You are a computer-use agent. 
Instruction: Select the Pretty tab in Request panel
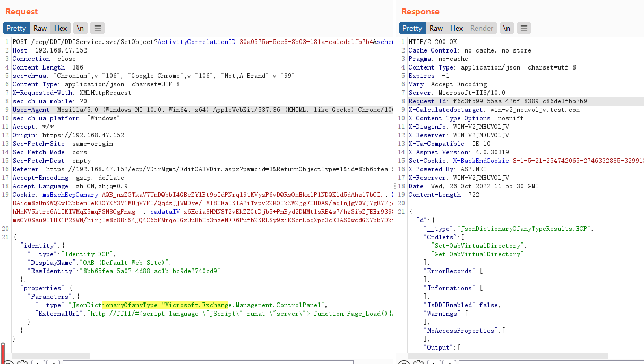[16, 28]
